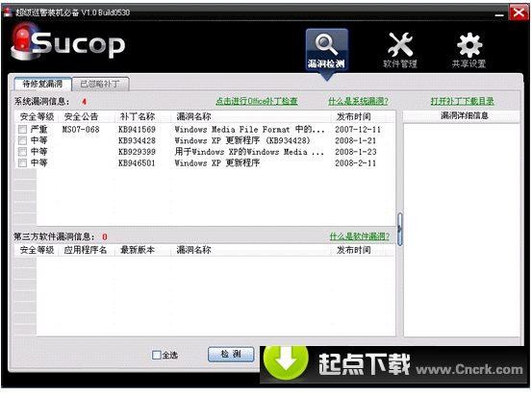532x396 pixels.
Task: Check the KB946501 row checkbox
Action: tap(22, 163)
